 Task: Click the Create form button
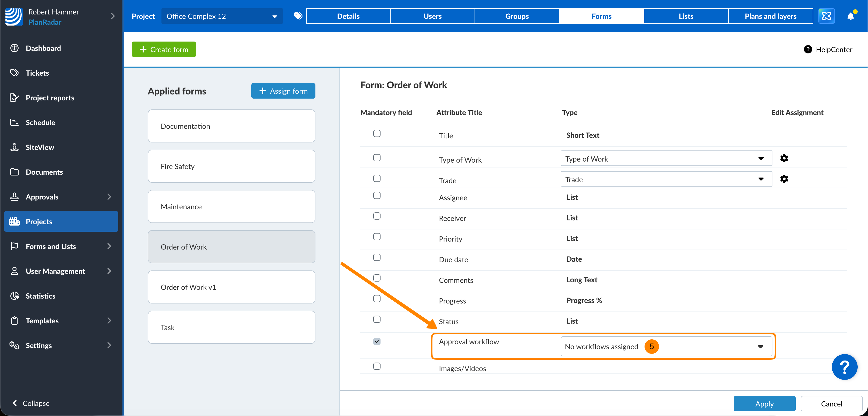164,50
